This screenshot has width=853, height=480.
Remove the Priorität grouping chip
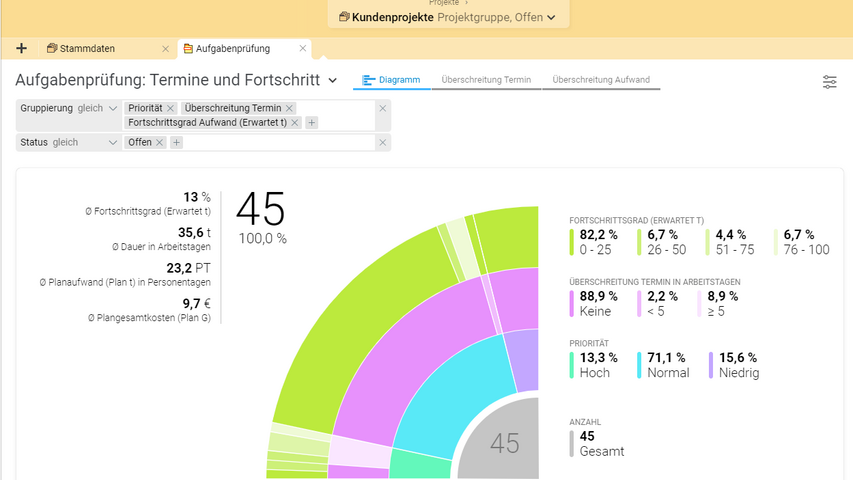(x=171, y=108)
